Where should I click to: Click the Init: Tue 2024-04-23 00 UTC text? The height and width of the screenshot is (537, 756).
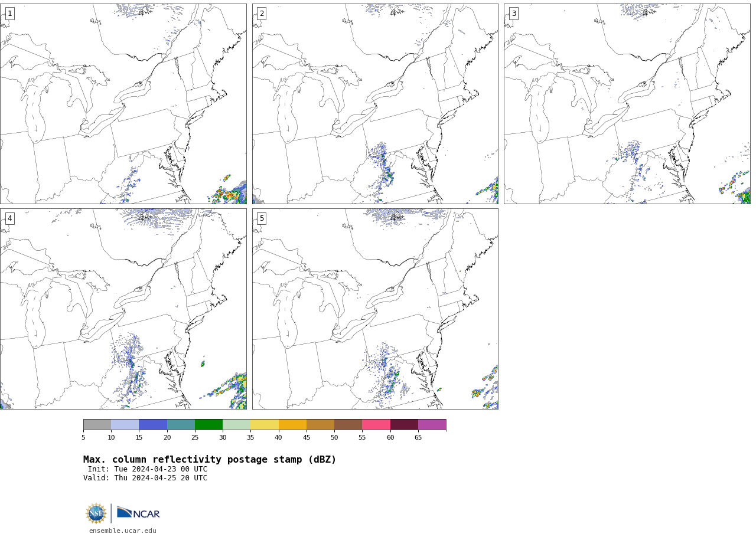pyautogui.click(x=148, y=469)
